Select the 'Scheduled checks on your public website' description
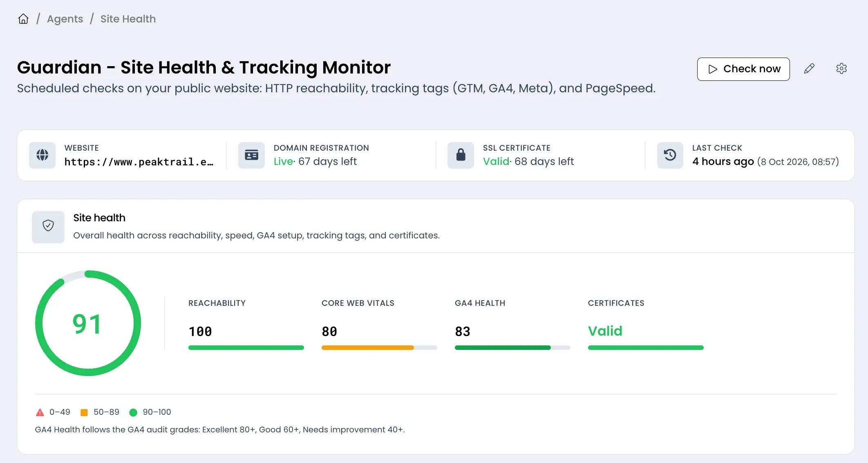The image size is (868, 463). click(336, 88)
